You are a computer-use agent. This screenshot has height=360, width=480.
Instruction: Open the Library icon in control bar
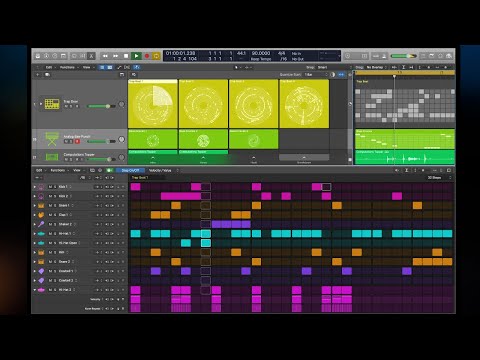[38, 56]
